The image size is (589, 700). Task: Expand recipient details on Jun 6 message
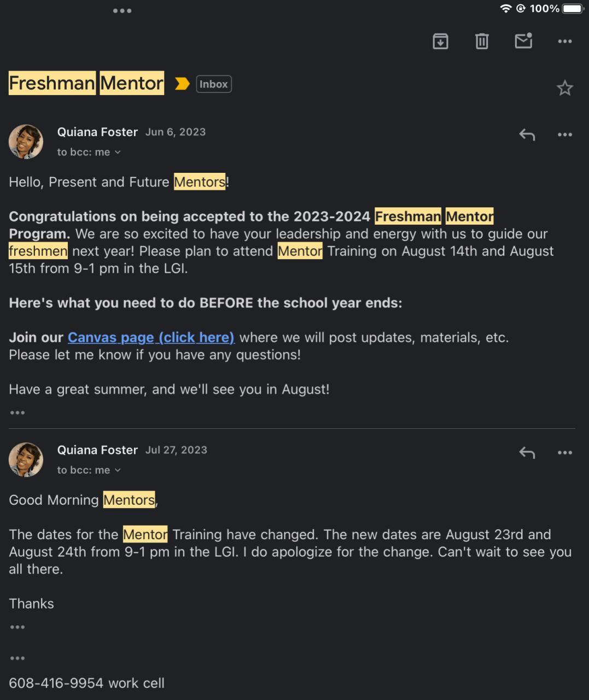coord(89,152)
